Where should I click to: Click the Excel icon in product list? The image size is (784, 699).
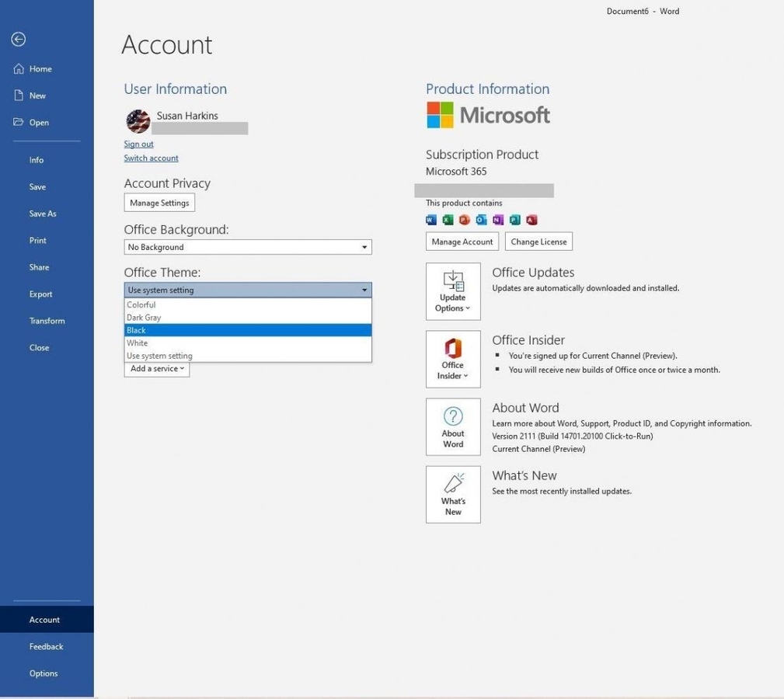click(x=448, y=219)
